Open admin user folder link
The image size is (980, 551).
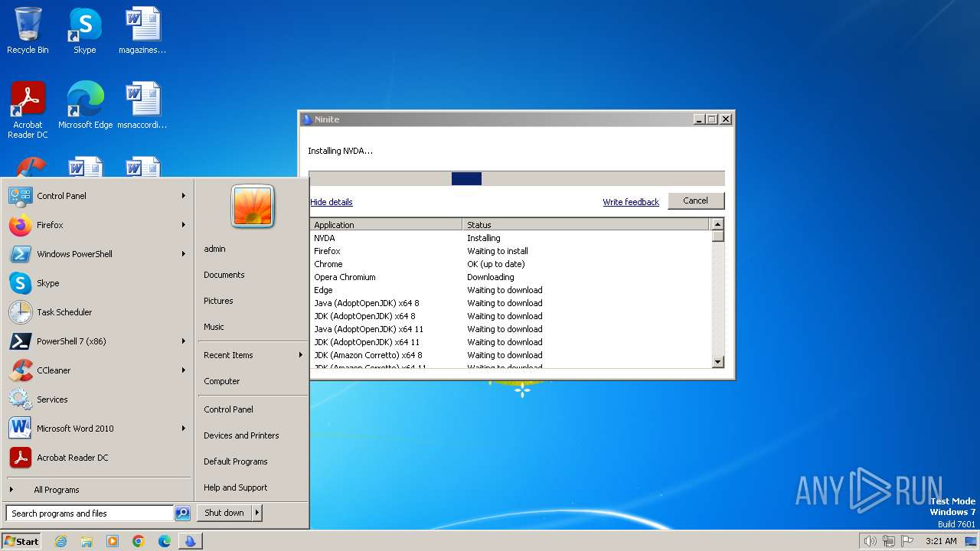tap(214, 249)
